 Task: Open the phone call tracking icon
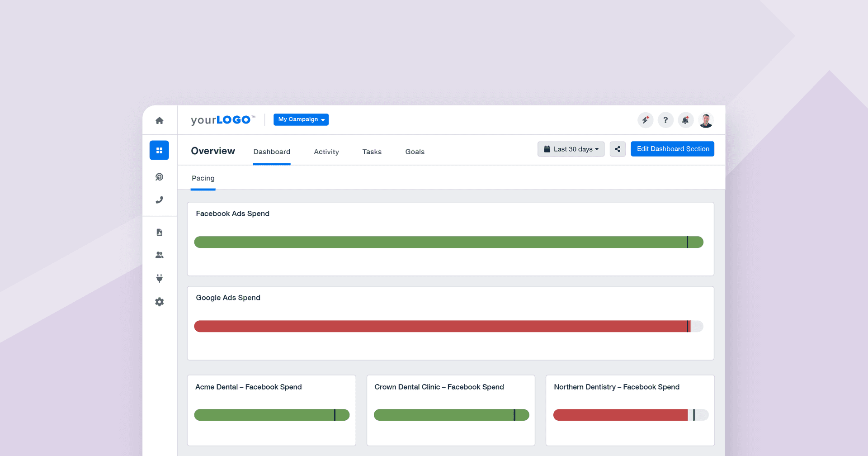click(159, 200)
